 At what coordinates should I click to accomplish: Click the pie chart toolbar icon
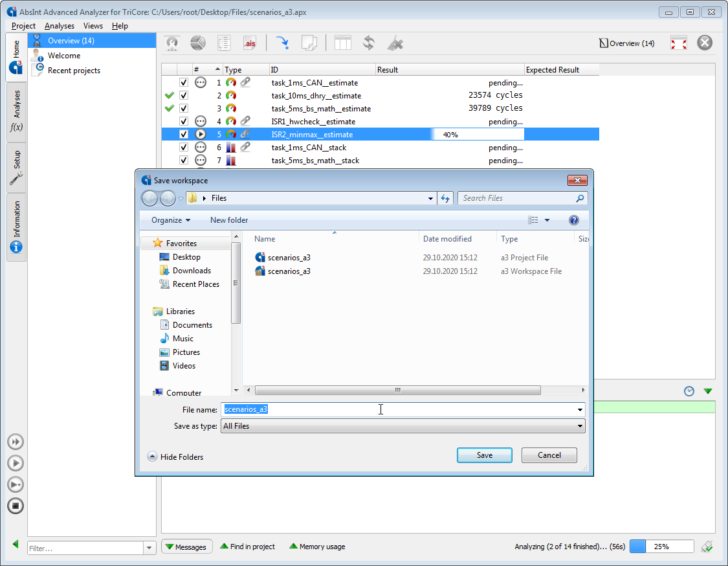(198, 43)
